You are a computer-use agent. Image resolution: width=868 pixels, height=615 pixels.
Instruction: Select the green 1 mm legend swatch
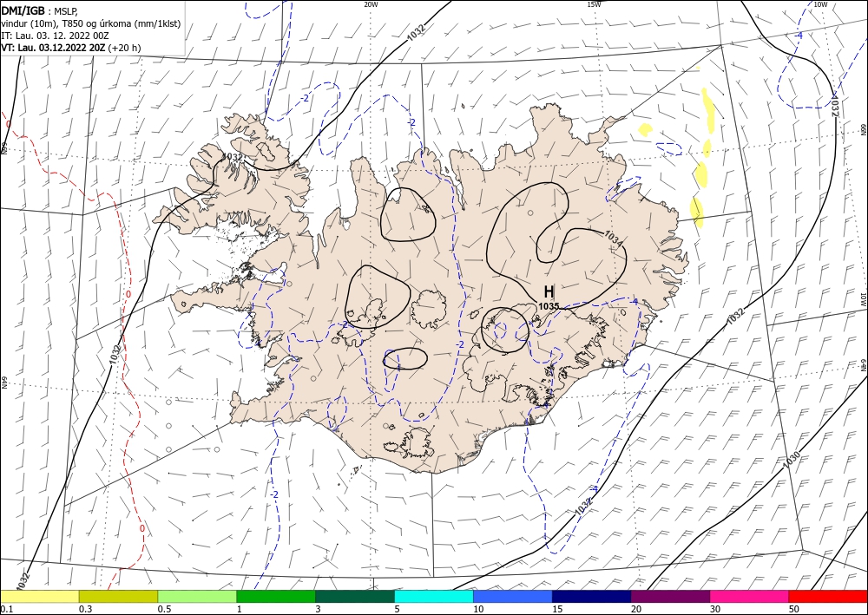click(276, 596)
